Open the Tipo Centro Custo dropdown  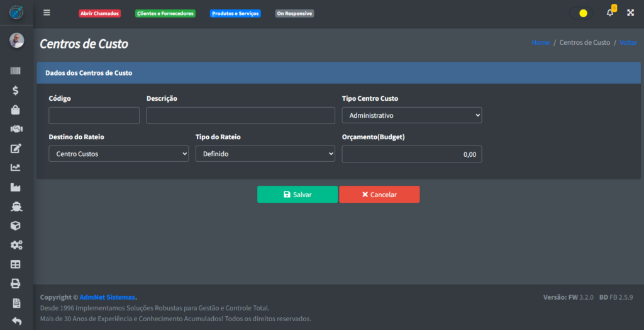click(411, 116)
